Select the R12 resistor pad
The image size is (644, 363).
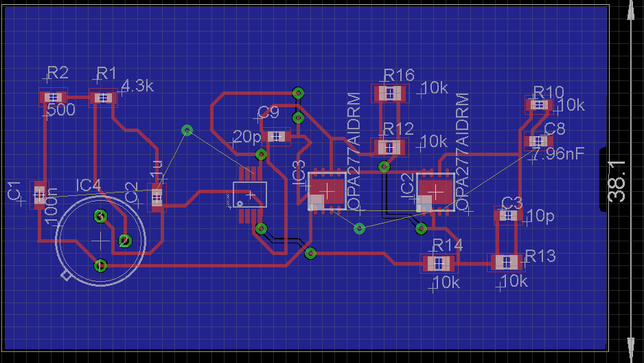[389, 147]
